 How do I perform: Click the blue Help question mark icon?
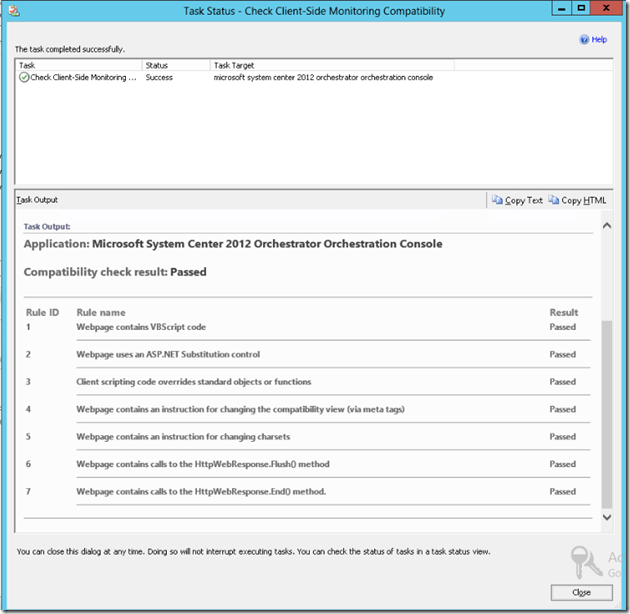(x=584, y=40)
